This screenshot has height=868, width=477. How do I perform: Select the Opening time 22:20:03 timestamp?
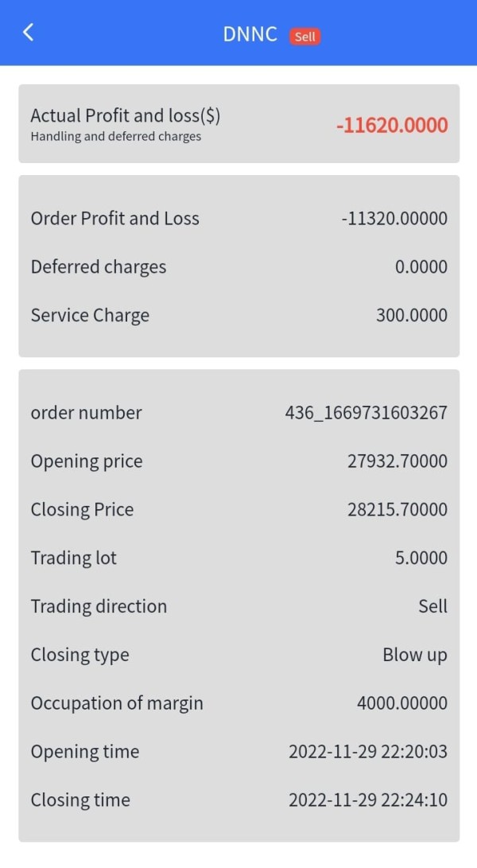coord(367,752)
